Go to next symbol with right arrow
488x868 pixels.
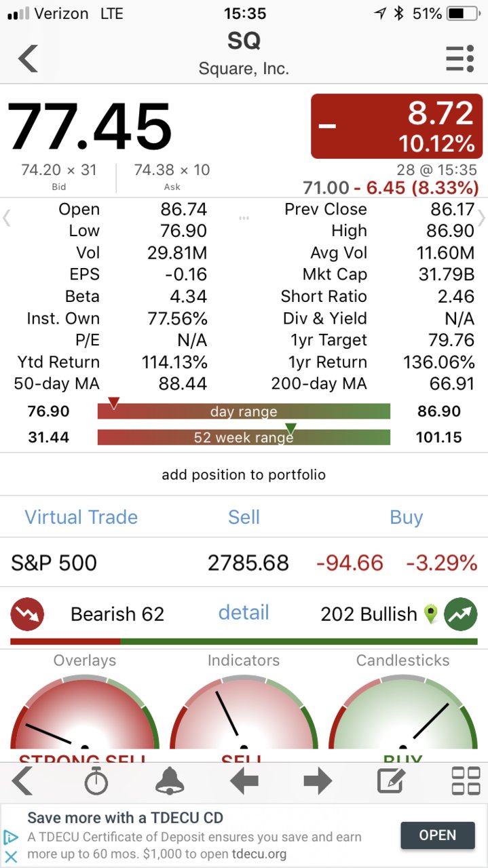pos(318,781)
